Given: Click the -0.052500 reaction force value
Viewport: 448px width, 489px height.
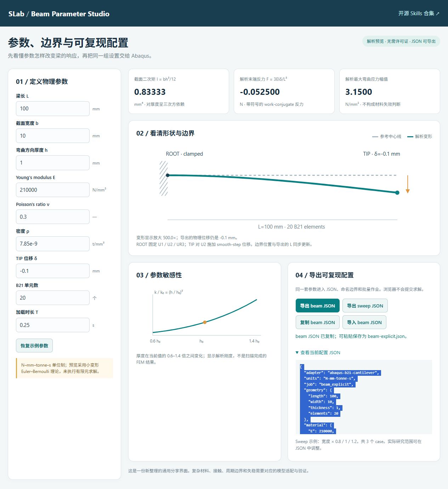Looking at the screenshot, I should click(260, 92).
